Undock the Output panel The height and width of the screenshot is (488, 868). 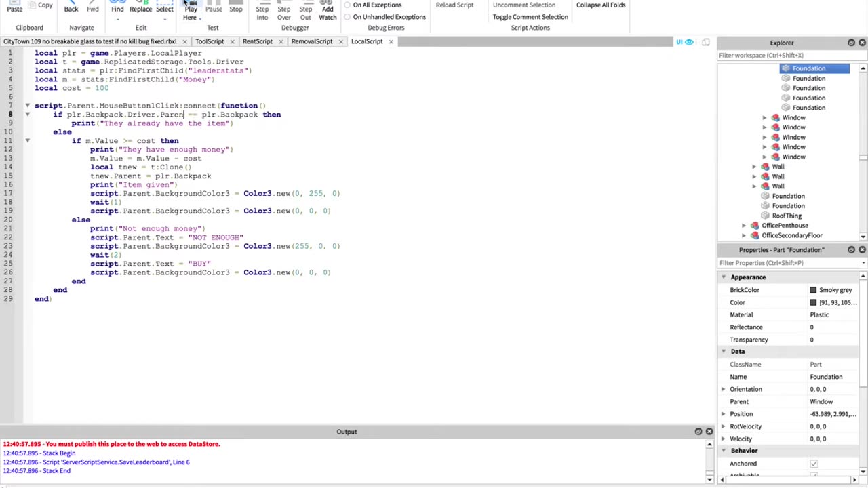click(x=698, y=431)
